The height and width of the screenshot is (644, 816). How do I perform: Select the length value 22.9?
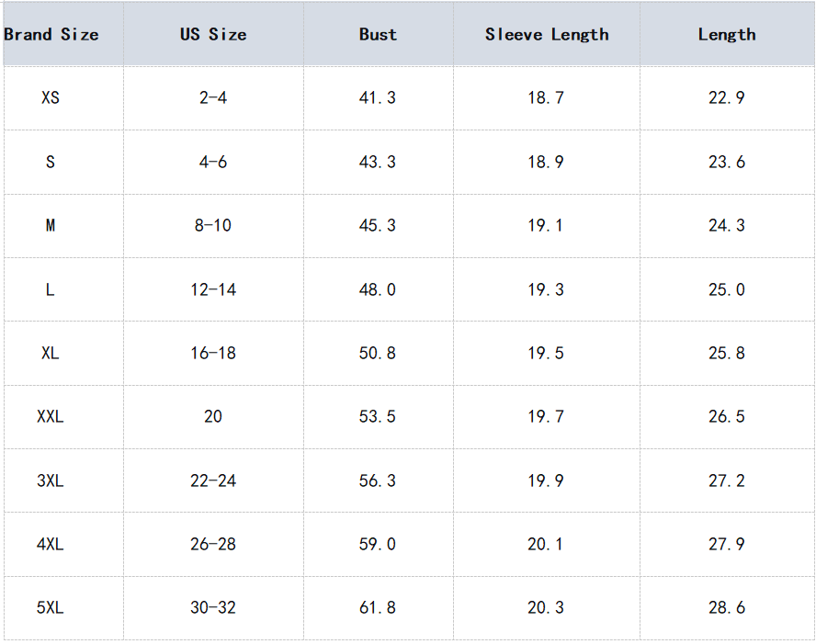pos(727,97)
